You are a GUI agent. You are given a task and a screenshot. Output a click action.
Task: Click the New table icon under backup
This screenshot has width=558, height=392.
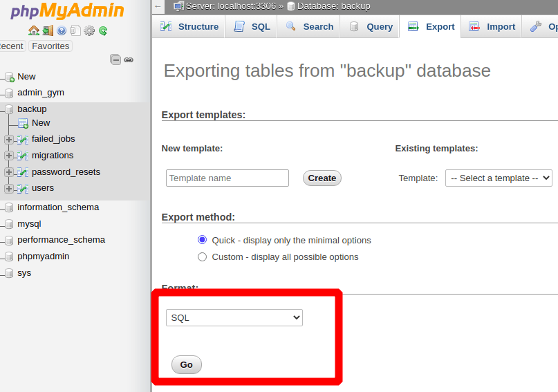(23, 124)
